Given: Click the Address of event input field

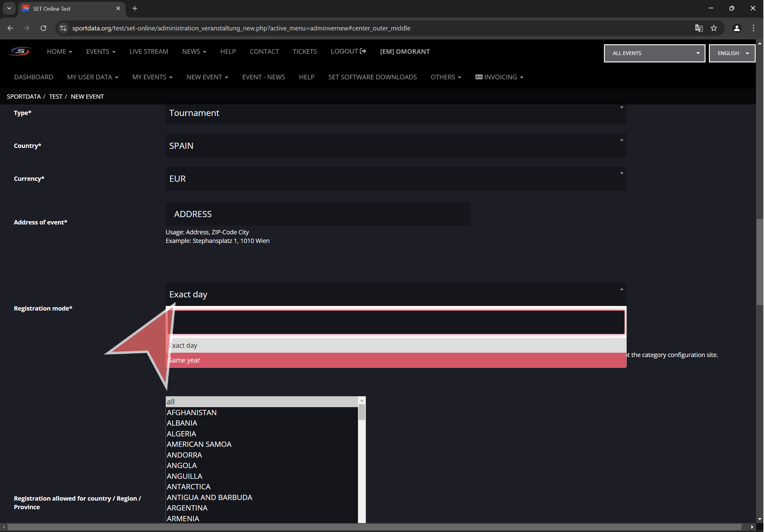Looking at the screenshot, I should point(318,214).
